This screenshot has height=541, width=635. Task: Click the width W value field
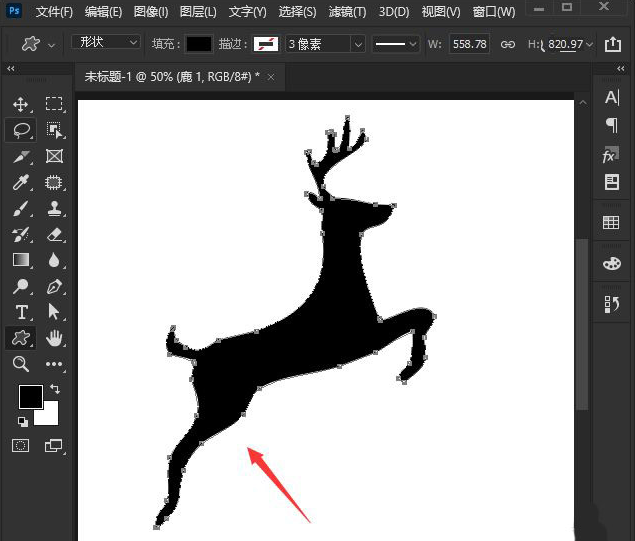[469, 44]
